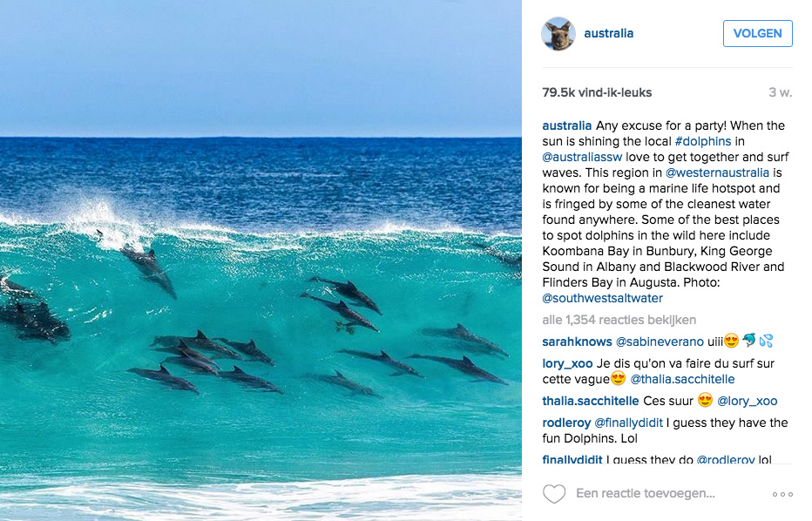Click the @thalia.sacchitelle mention
812x521 pixels.
[682, 379]
